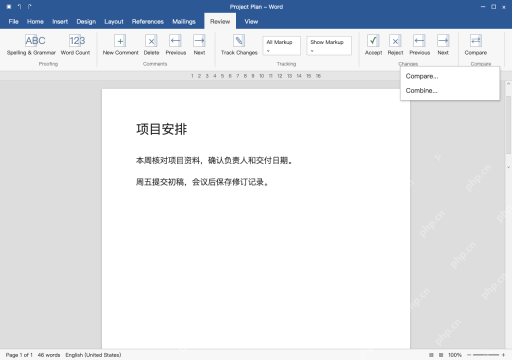Click the vertical scrollbar thumb
This screenshot has width=512, height=360.
(508, 124)
